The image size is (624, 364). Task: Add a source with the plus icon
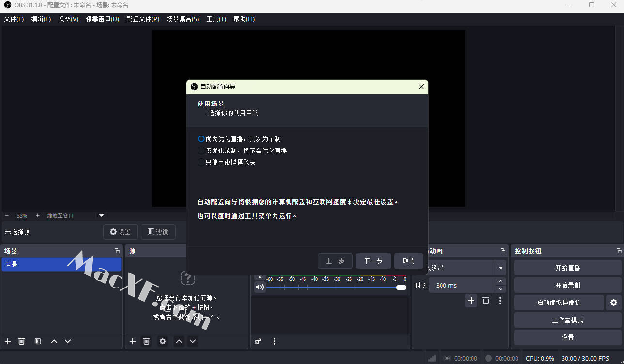pos(133,341)
